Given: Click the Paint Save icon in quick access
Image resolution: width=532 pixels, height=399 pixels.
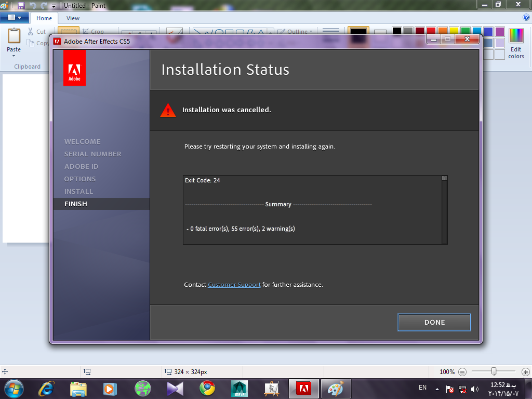Looking at the screenshot, I should pyautogui.click(x=21, y=5).
